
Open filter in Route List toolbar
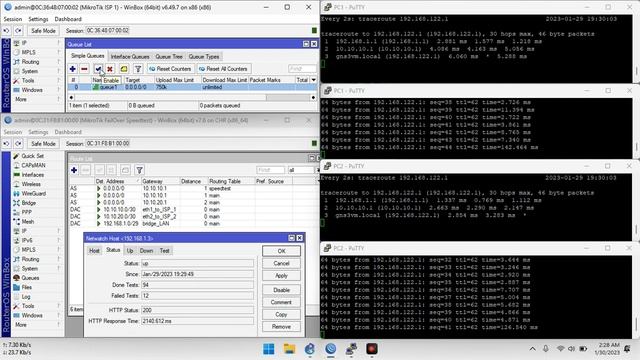[140, 170]
